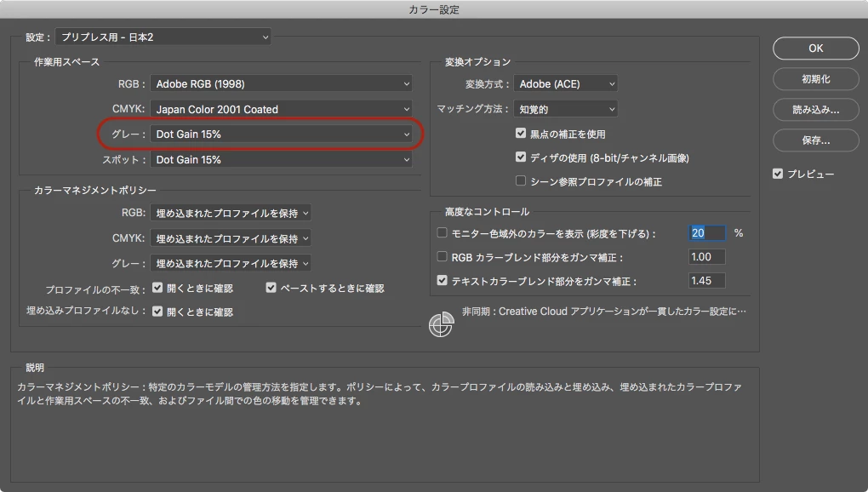
Task: Open the マッチング方法 知覚的 dropdown
Action: point(566,109)
